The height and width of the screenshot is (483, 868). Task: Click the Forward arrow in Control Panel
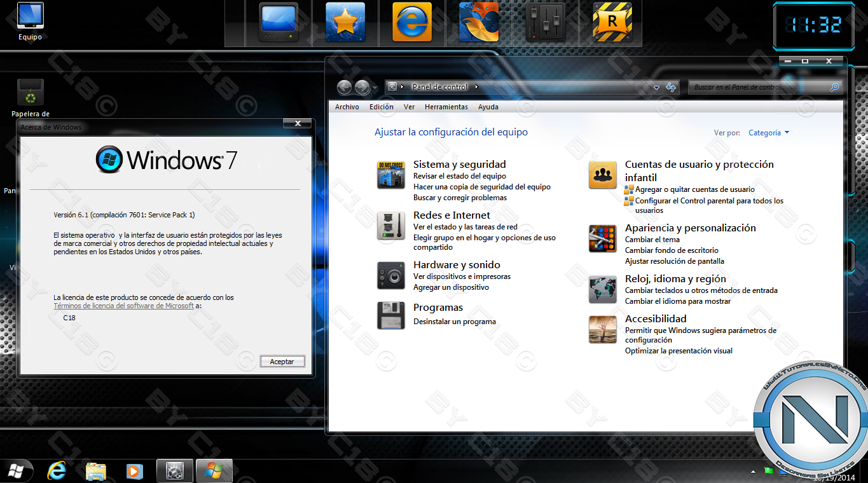[x=362, y=87]
